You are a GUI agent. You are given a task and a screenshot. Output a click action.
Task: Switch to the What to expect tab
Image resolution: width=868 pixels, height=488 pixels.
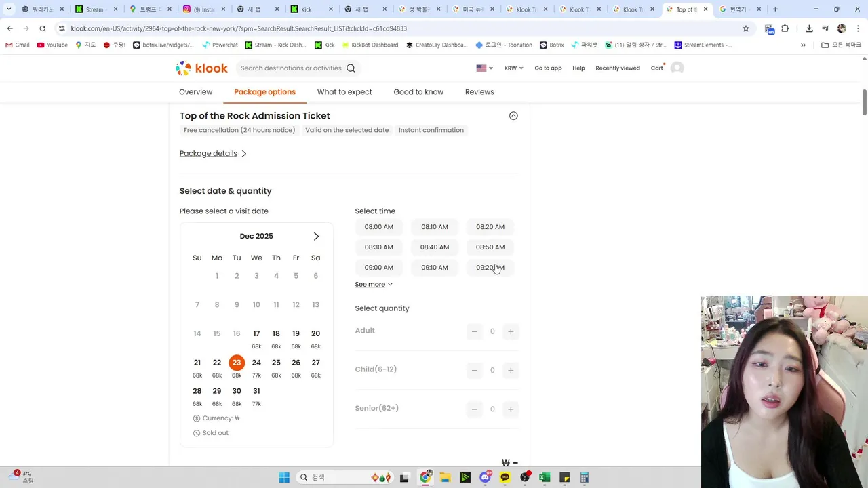[344, 92]
